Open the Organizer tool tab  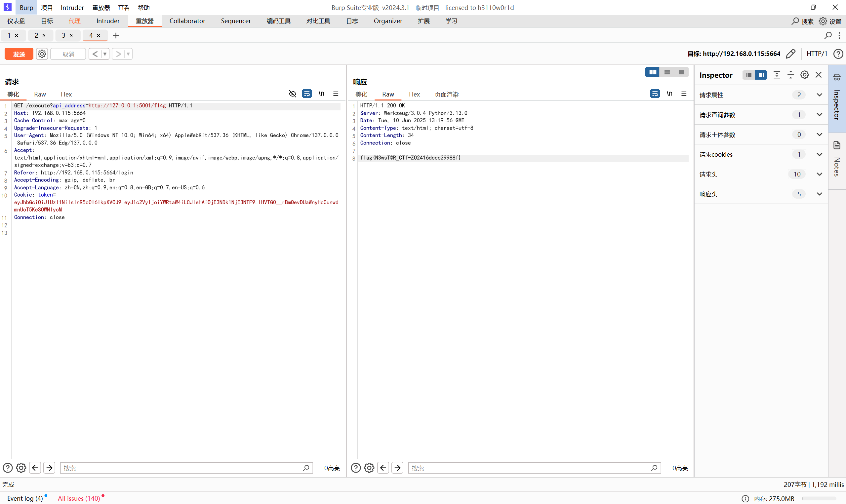[x=388, y=21]
